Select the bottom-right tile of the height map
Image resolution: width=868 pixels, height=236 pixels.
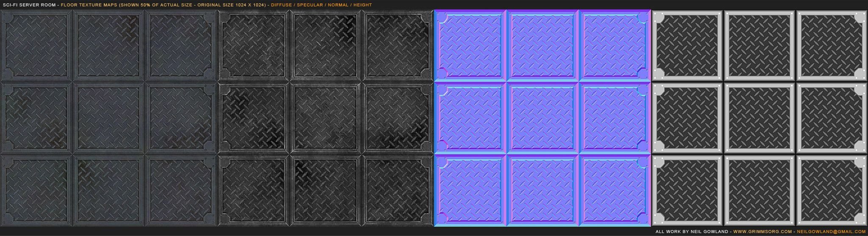[x=832, y=190]
